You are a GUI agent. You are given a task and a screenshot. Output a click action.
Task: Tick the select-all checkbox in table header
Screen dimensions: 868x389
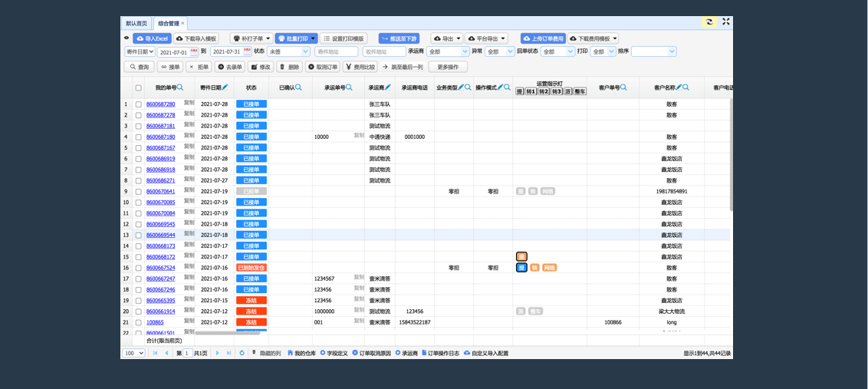[x=138, y=87]
